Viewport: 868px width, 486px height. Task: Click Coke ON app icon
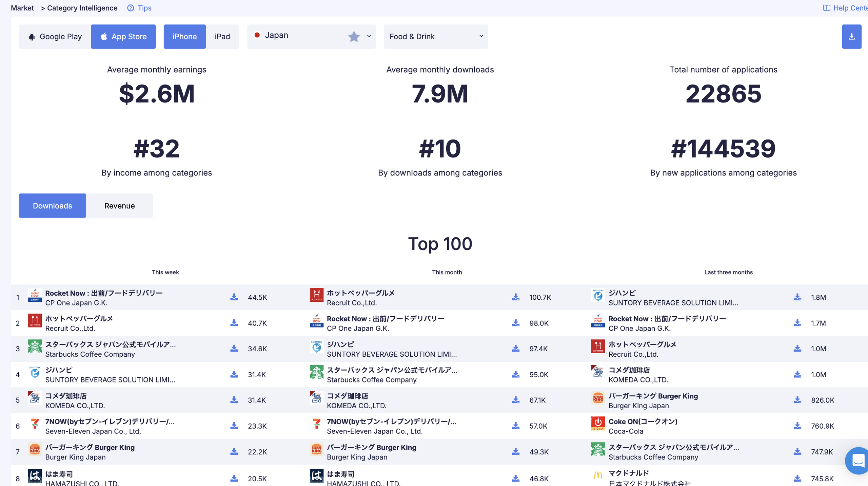click(598, 424)
